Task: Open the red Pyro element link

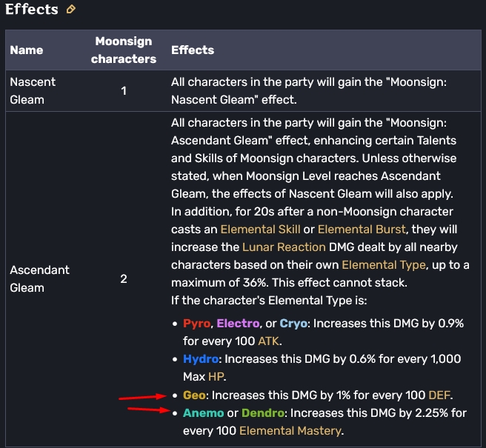Action: click(x=196, y=324)
